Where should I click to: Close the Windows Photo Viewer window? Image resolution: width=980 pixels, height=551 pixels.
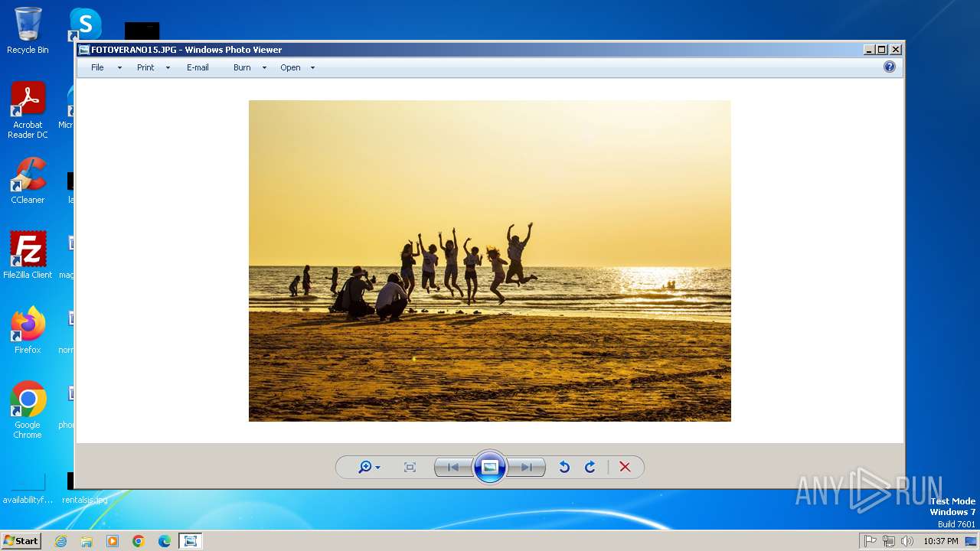[896, 50]
